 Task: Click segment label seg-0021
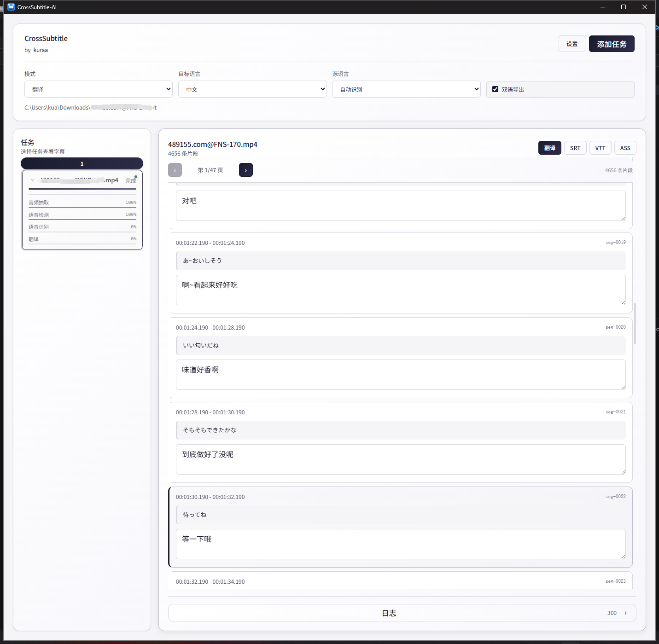click(x=616, y=412)
